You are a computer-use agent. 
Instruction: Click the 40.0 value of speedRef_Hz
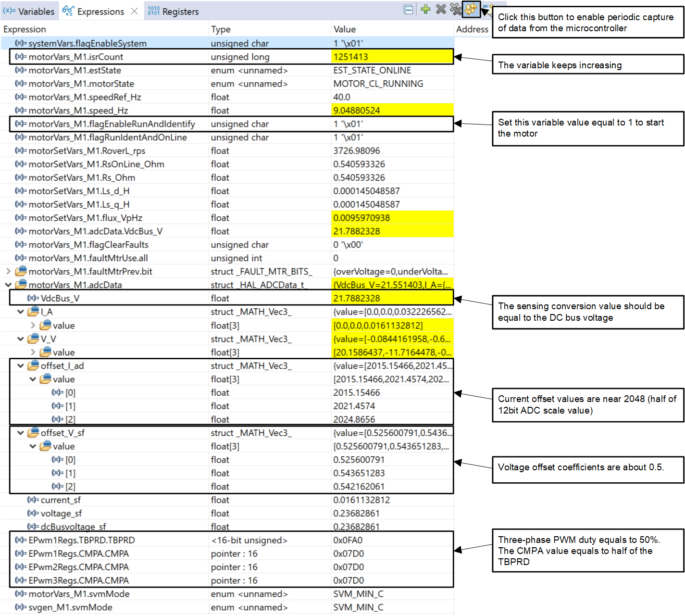342,97
